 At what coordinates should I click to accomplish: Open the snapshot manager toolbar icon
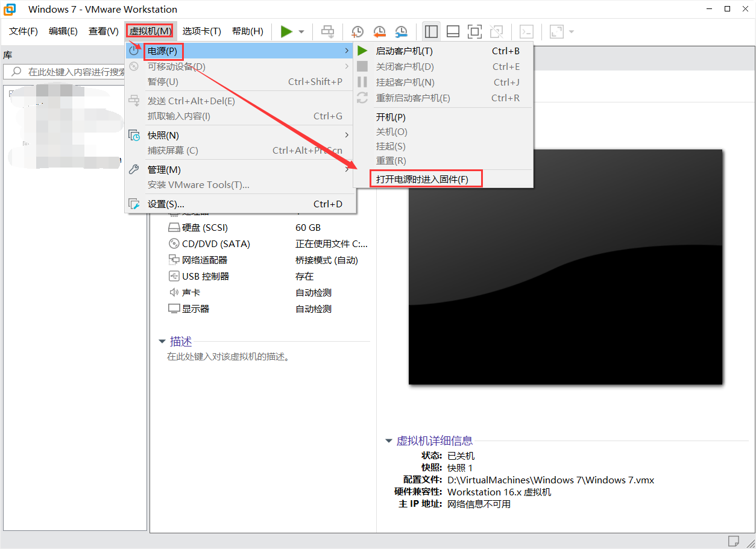click(401, 31)
